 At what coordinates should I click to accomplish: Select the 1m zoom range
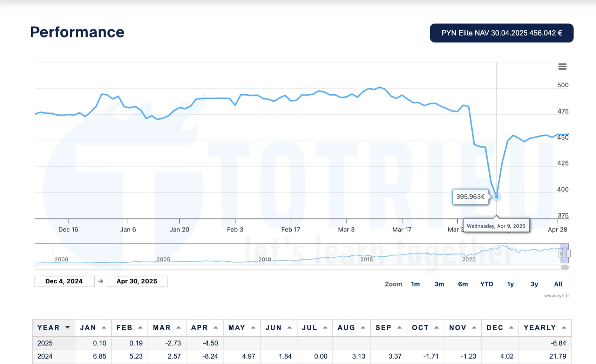click(415, 284)
